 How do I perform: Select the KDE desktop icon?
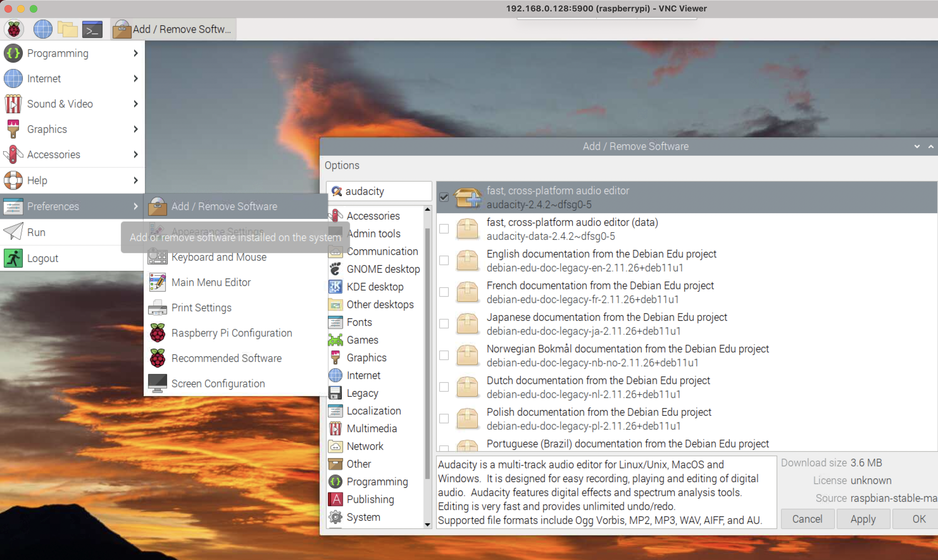tap(335, 287)
